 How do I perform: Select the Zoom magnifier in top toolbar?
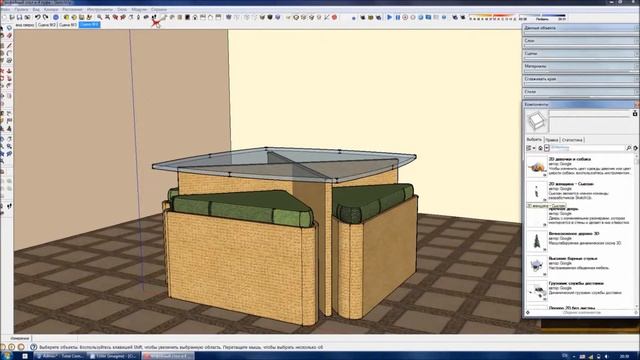point(99,17)
